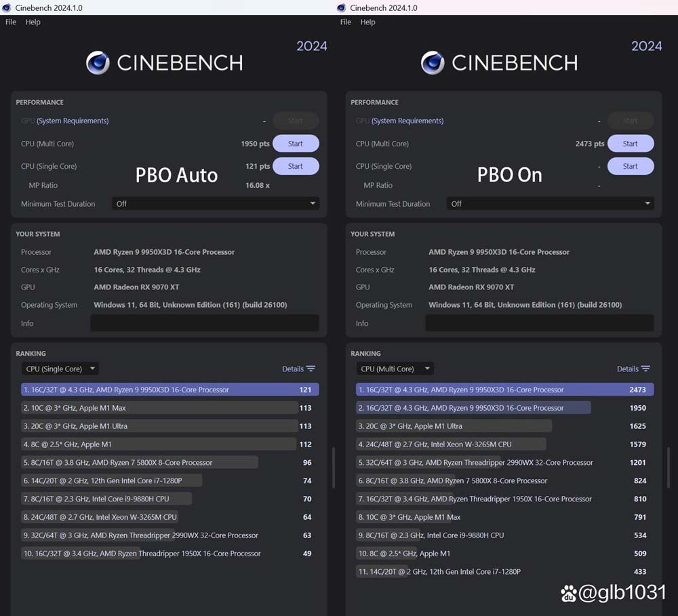Viewport: 678px width, 616px height.
Task: Click the Operating System value in the left window
Action: point(191,305)
